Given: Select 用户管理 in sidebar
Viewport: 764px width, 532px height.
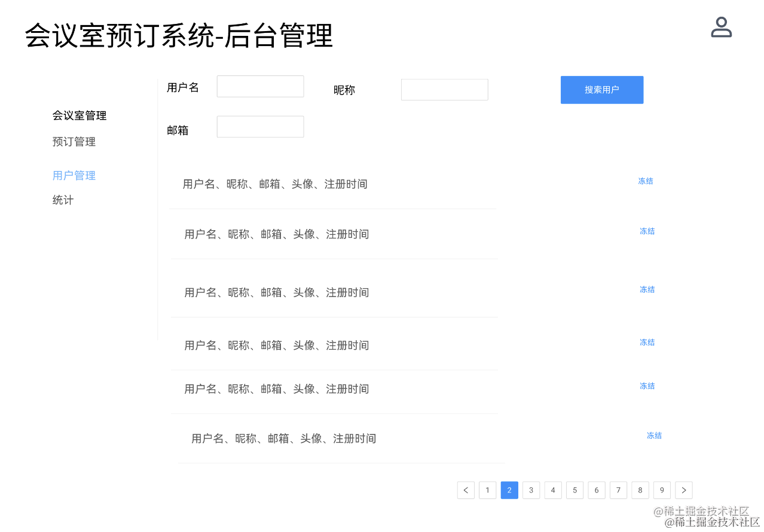Looking at the screenshot, I should point(74,175).
